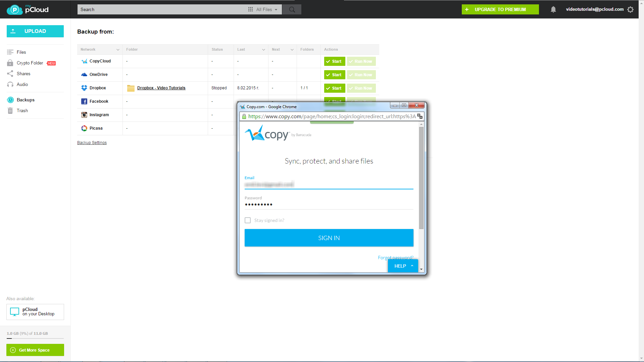Click the search magnifier button
Image resolution: width=644 pixels, height=362 pixels.
pos(292,9)
